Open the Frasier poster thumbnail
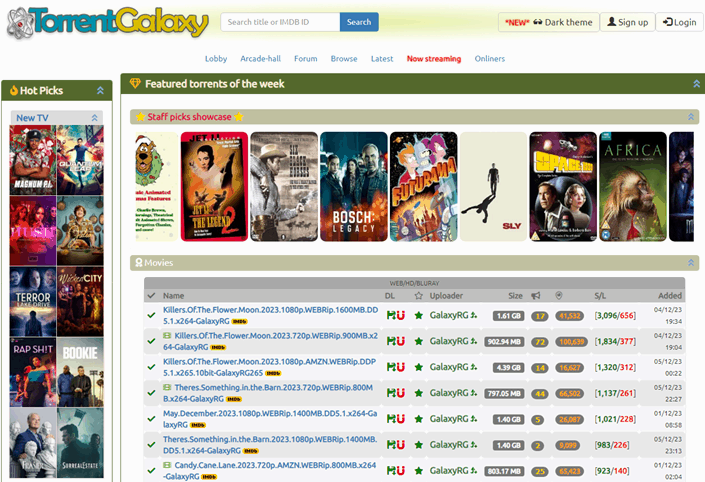 33,443
